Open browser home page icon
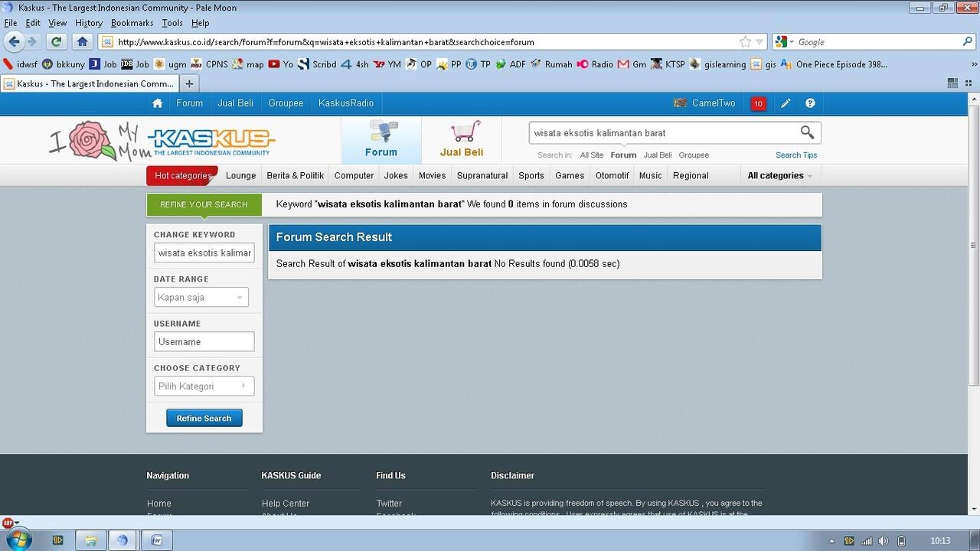 point(82,41)
